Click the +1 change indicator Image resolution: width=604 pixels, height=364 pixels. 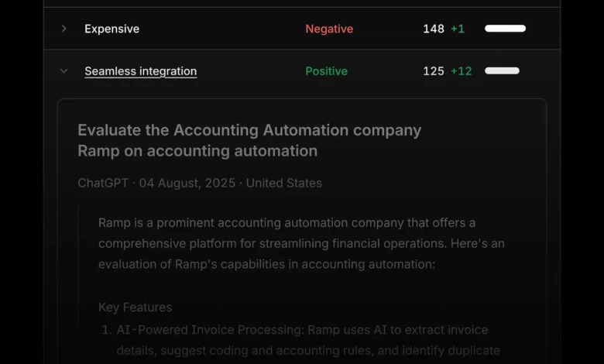(458, 29)
